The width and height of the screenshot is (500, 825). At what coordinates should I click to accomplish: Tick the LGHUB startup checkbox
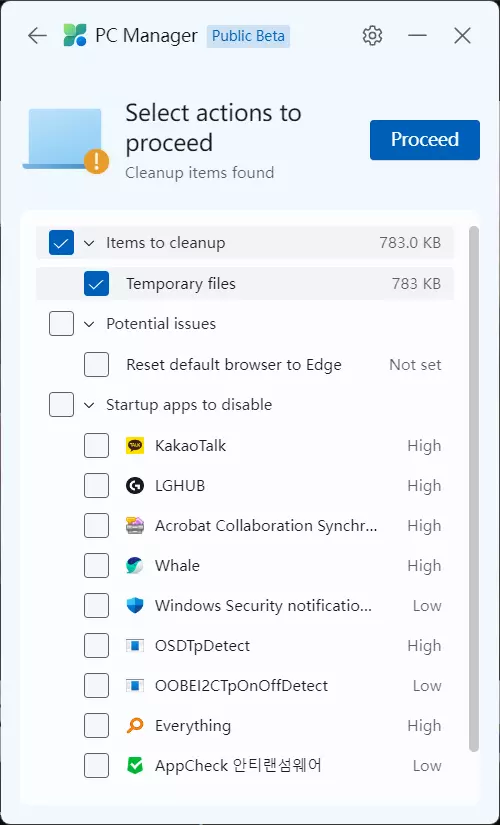tap(96, 486)
